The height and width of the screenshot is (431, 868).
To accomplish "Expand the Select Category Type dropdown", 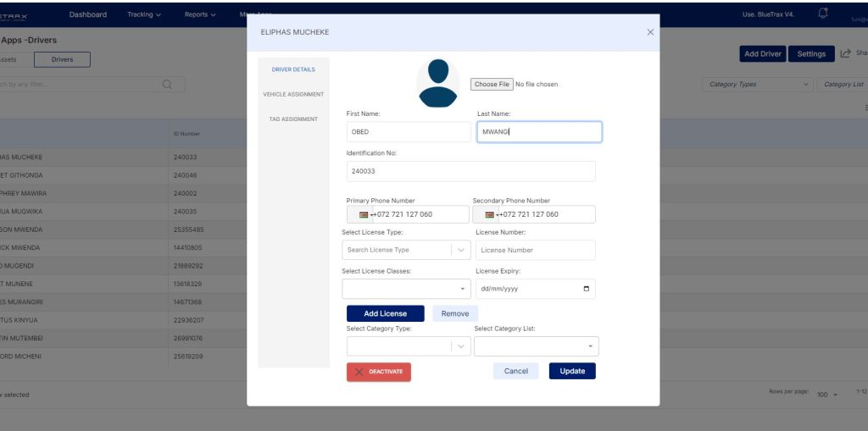I will 460,346.
